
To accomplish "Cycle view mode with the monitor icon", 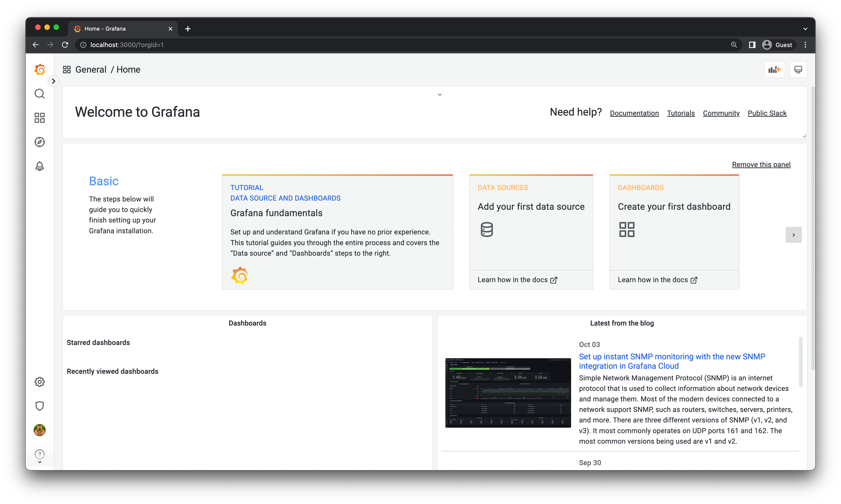I will [x=798, y=70].
